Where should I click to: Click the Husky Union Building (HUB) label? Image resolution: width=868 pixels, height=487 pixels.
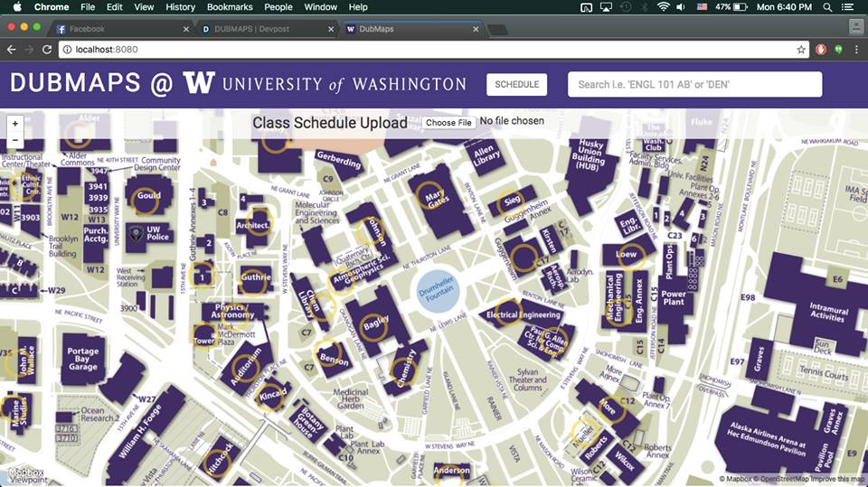[589, 155]
